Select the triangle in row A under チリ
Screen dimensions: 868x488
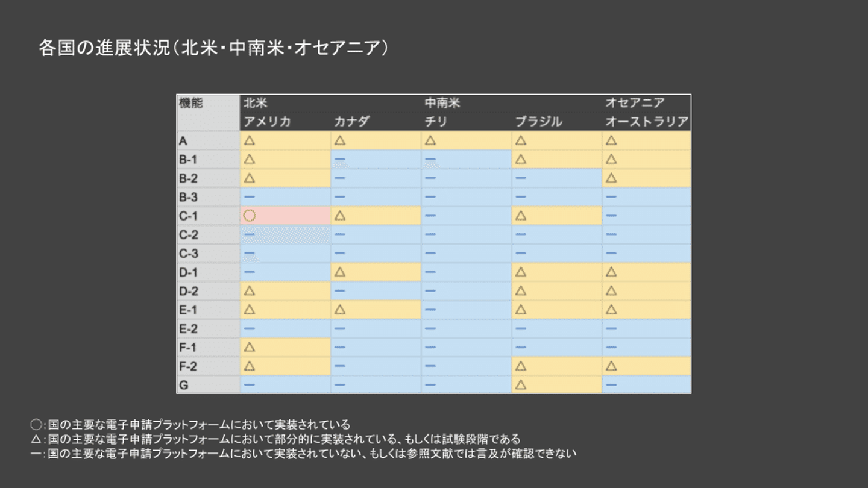tap(430, 141)
